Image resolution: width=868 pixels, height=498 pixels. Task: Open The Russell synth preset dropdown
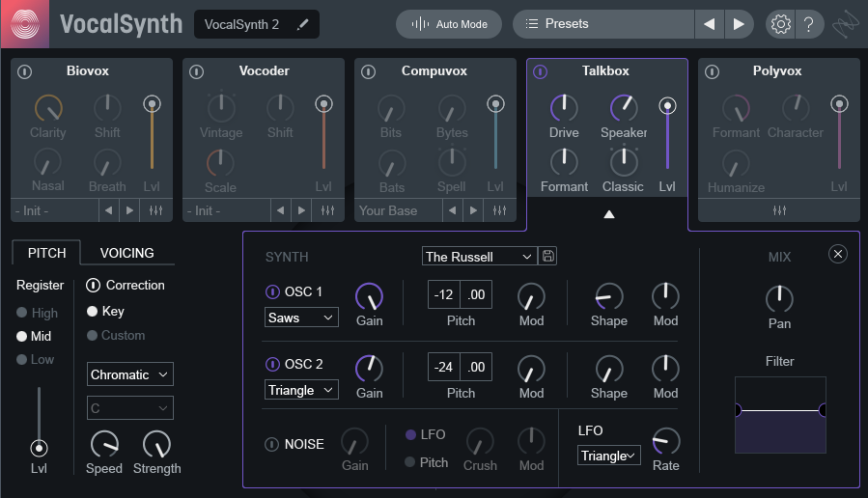[x=480, y=256]
